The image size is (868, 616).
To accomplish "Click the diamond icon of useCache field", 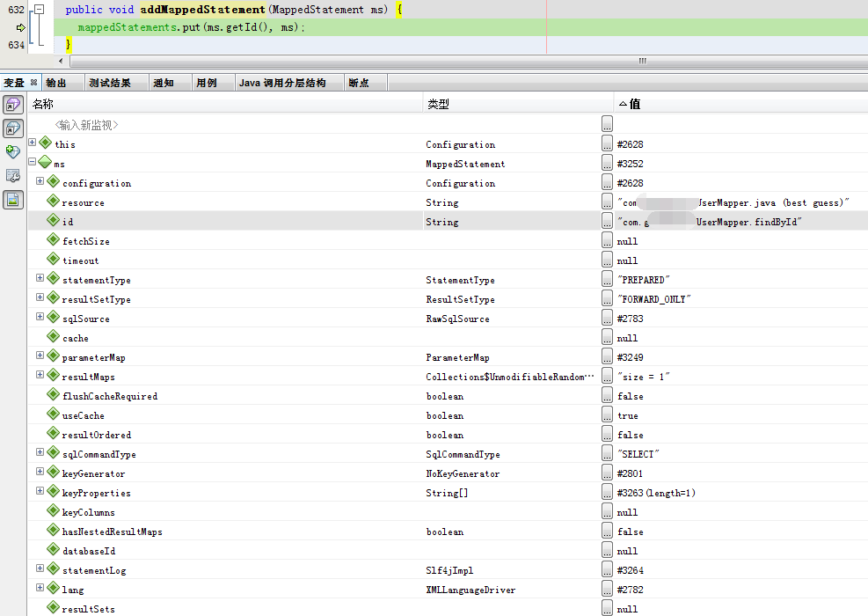I will point(53,414).
